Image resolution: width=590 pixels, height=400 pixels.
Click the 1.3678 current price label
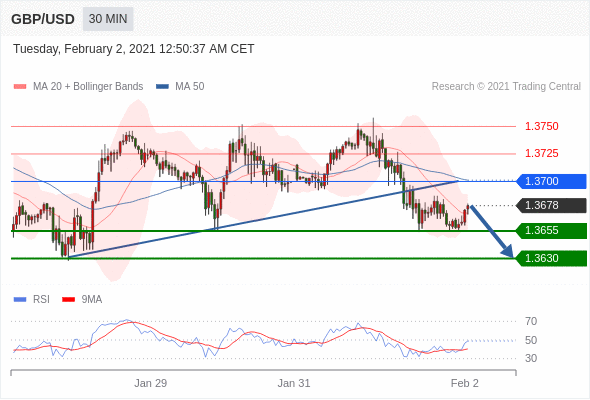click(551, 205)
